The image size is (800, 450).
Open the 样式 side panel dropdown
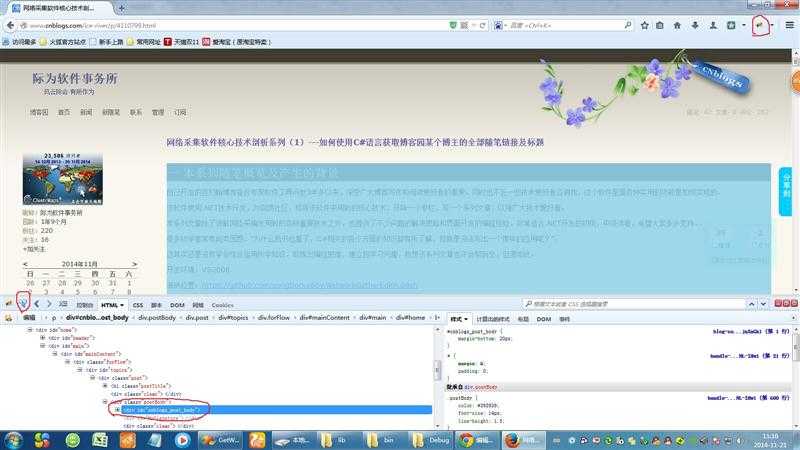465,319
